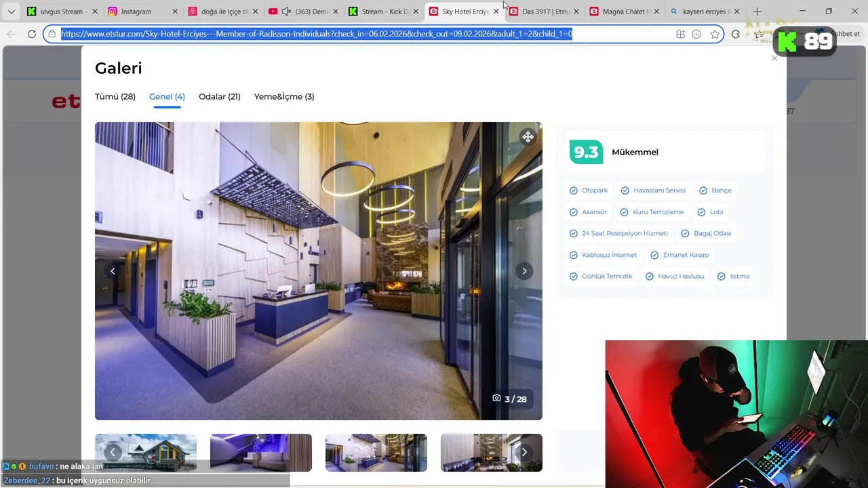Click the main lobby gallery photo

click(319, 271)
